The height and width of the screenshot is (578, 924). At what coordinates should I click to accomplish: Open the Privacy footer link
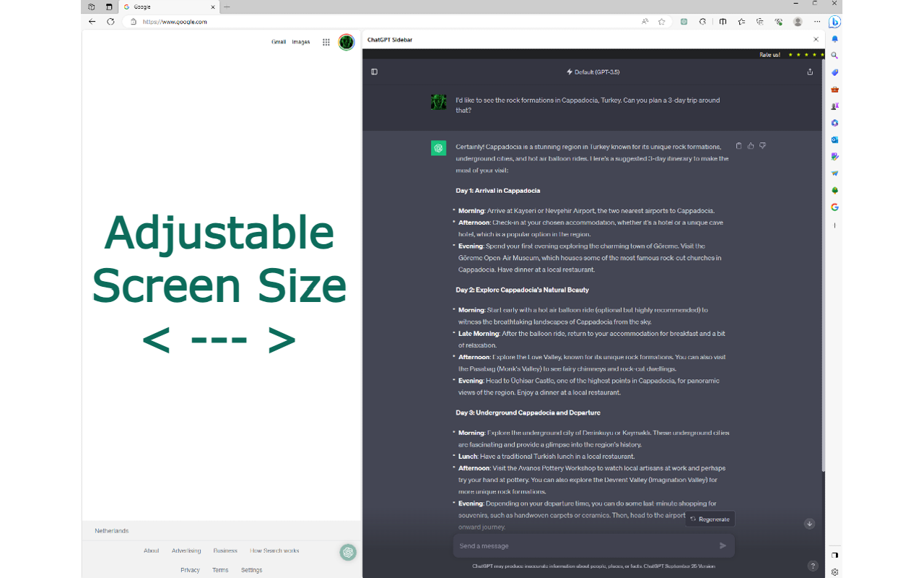click(x=190, y=570)
